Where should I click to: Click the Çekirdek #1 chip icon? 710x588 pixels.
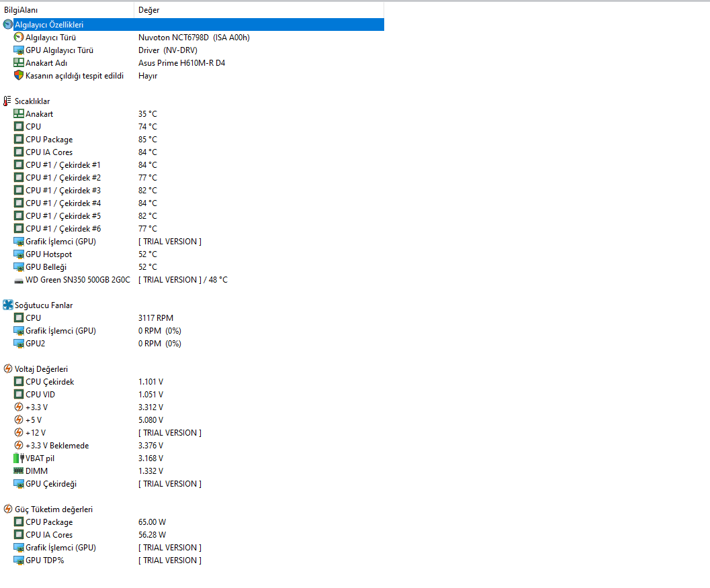19,164
